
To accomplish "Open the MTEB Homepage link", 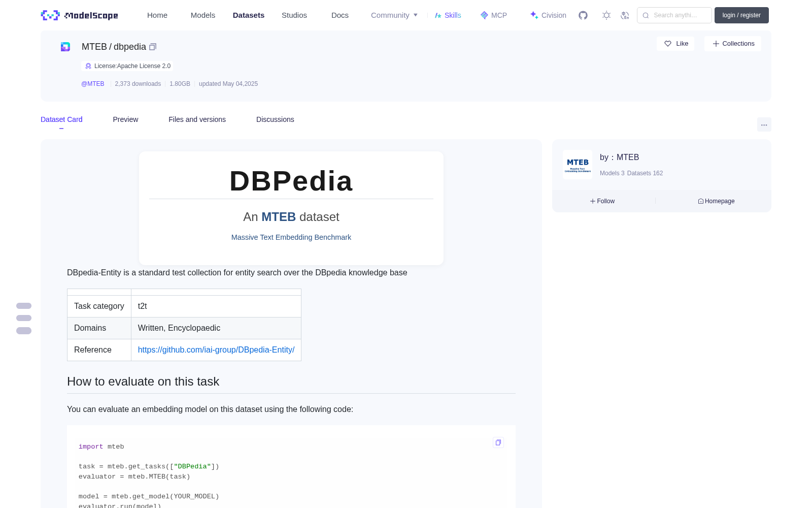I will click(x=716, y=201).
